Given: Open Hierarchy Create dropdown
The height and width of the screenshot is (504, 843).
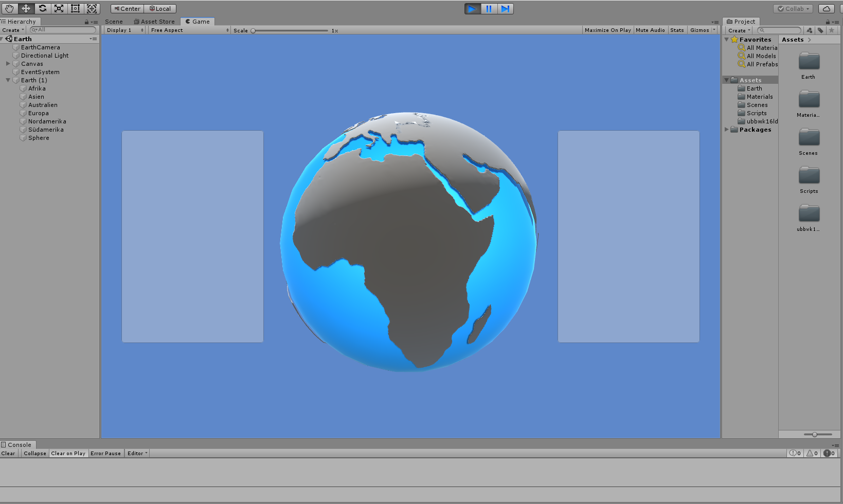Looking at the screenshot, I should point(13,30).
